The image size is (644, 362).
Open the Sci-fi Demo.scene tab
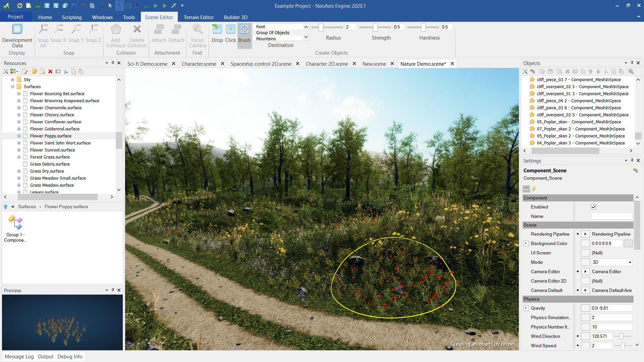(147, 64)
